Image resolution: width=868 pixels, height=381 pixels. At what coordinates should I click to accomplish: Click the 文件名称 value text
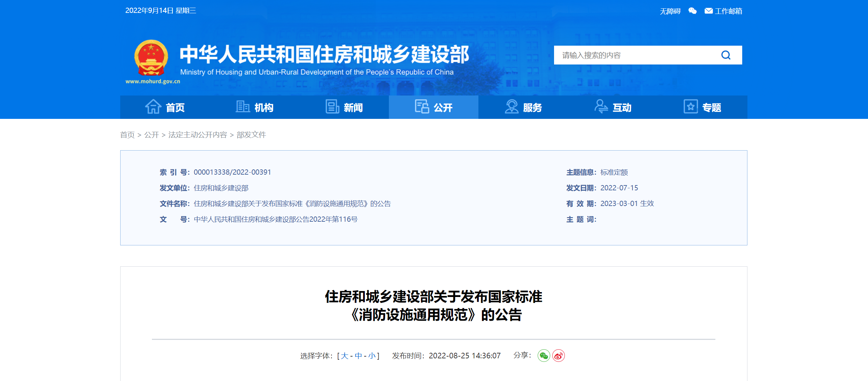click(292, 204)
